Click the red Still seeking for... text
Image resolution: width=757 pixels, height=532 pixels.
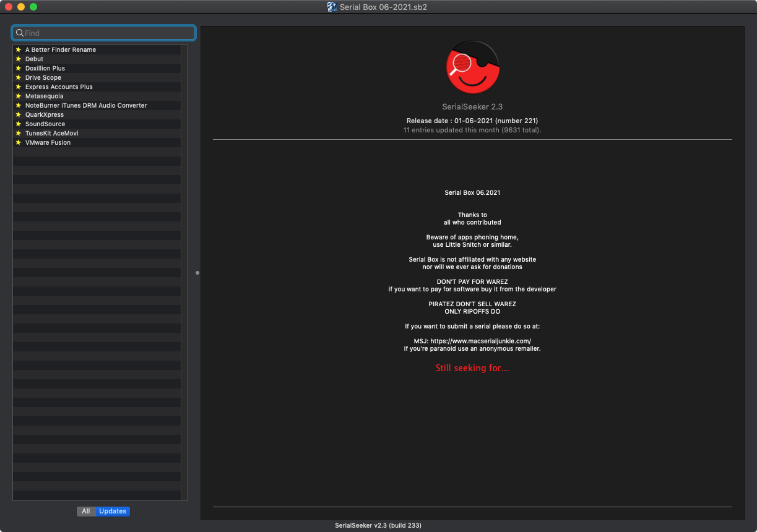tap(472, 368)
